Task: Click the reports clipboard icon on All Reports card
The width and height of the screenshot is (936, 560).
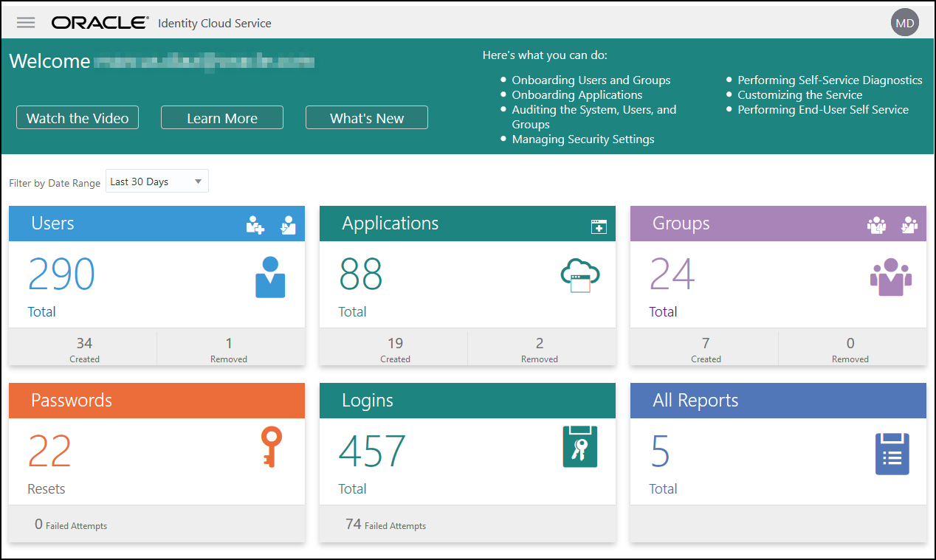Action: point(892,454)
